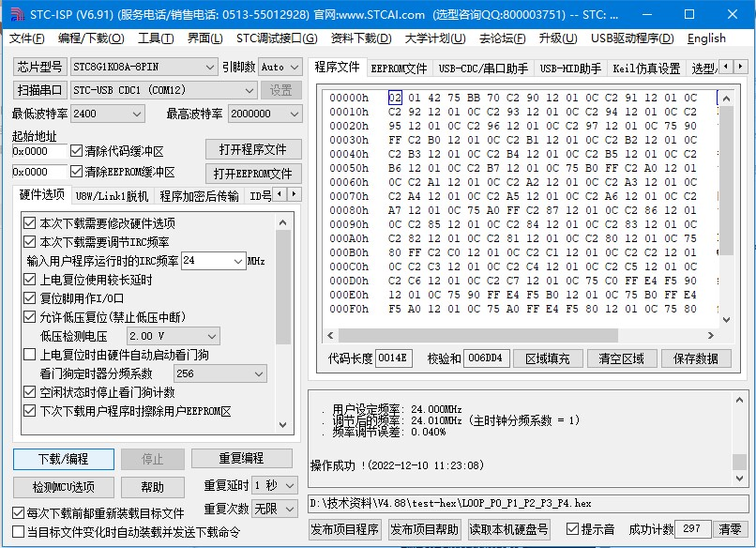Open serial port dropdown STC-USB CDC1 (COM12)
The height and width of the screenshot is (548, 756).
click(x=163, y=90)
